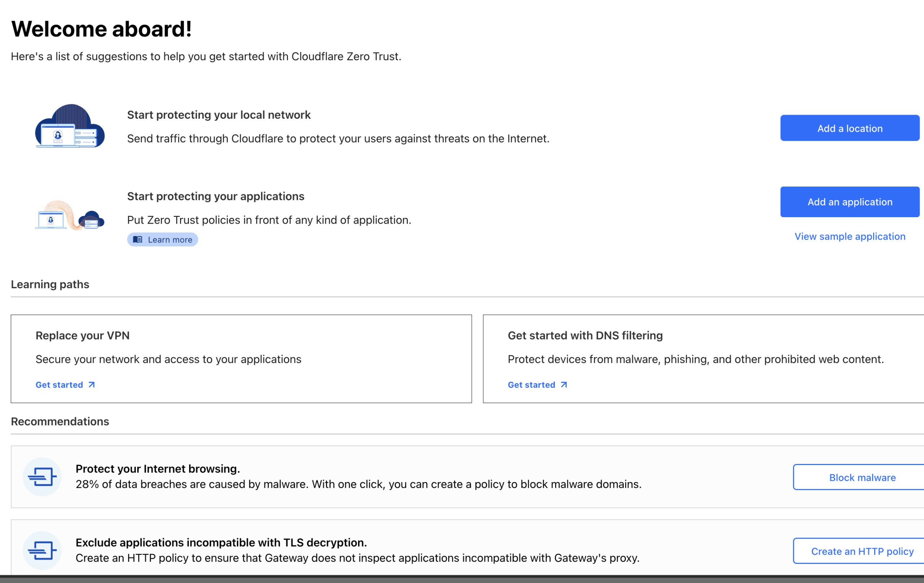Click the applications protection illustration
The width and height of the screenshot is (924, 583).
pos(70,215)
